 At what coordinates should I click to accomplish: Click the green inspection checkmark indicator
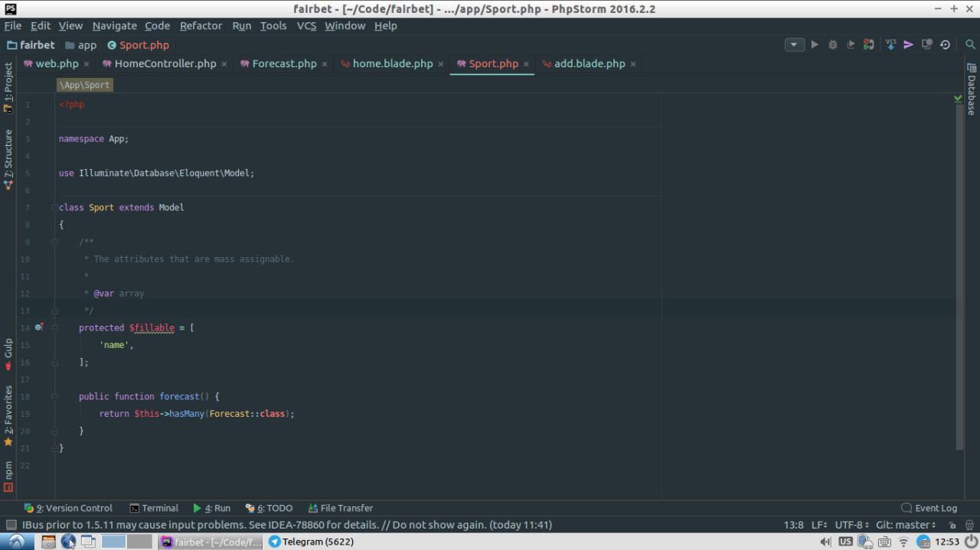click(x=958, y=99)
